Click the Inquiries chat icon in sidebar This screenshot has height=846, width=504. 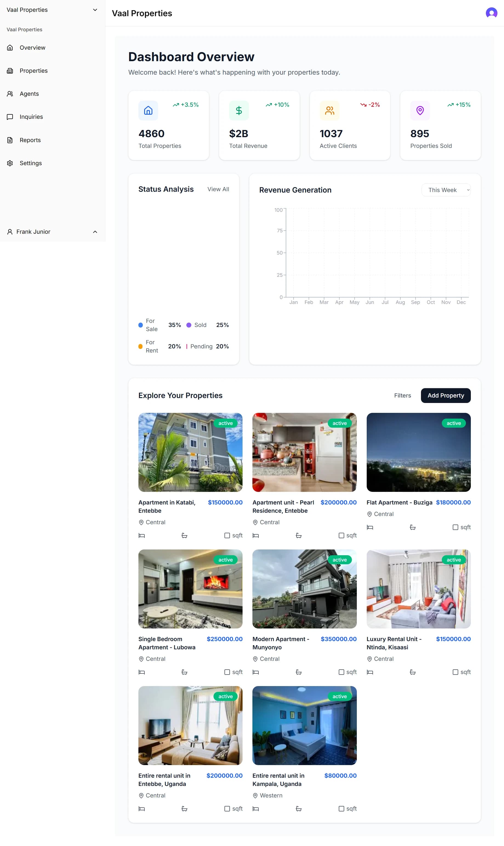click(10, 117)
